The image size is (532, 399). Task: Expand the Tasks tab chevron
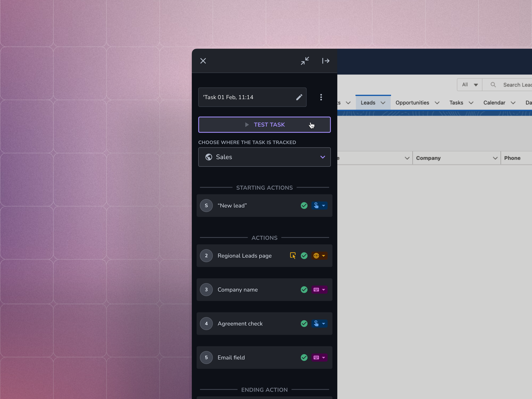click(471, 103)
